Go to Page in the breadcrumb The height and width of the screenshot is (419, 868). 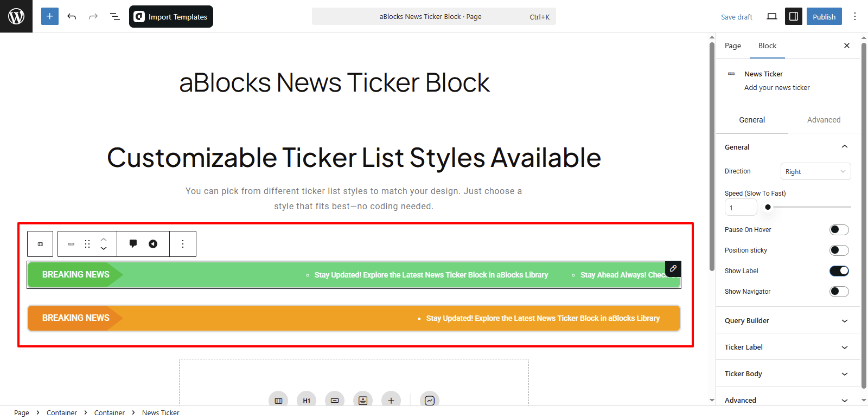point(22,413)
